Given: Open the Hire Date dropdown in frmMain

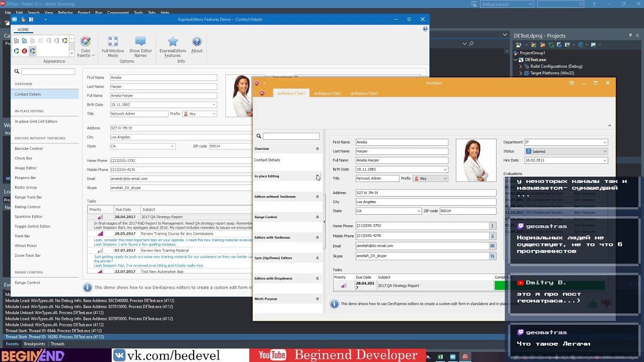Looking at the screenshot, I should click(x=605, y=160).
